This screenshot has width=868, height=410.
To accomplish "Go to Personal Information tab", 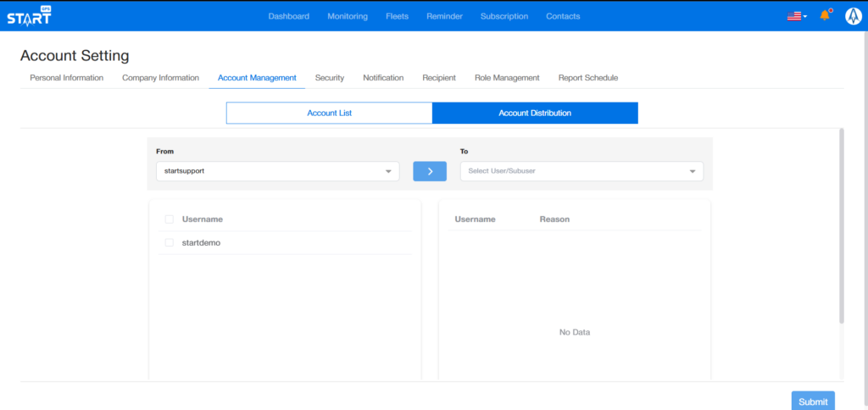I will pos(67,78).
